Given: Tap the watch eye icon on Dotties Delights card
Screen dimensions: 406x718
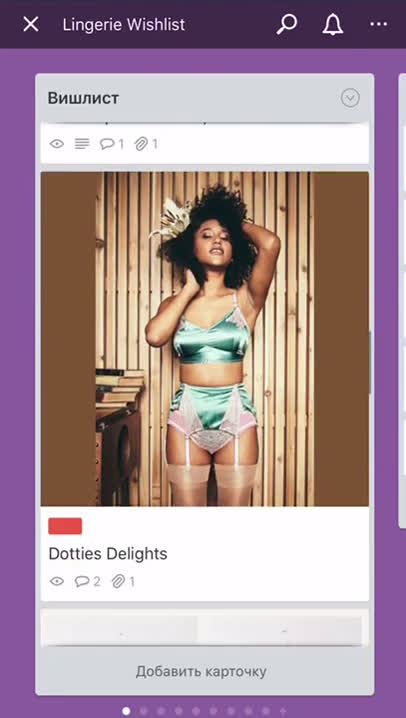Looking at the screenshot, I should [57, 582].
